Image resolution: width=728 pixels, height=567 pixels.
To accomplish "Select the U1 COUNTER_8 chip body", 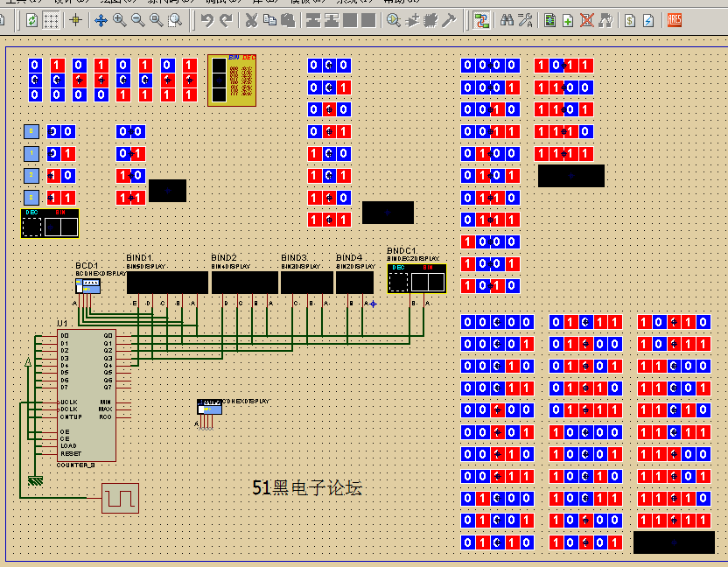I will click(x=87, y=395).
